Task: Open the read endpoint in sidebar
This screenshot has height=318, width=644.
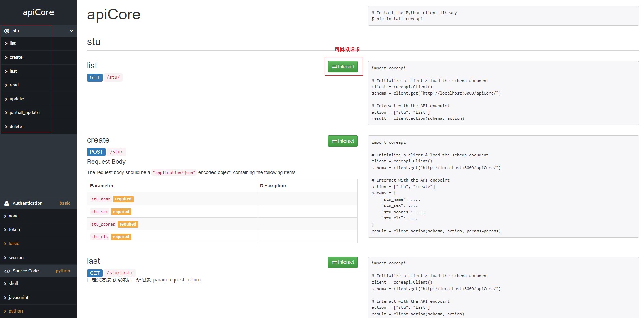Action: coord(14,85)
